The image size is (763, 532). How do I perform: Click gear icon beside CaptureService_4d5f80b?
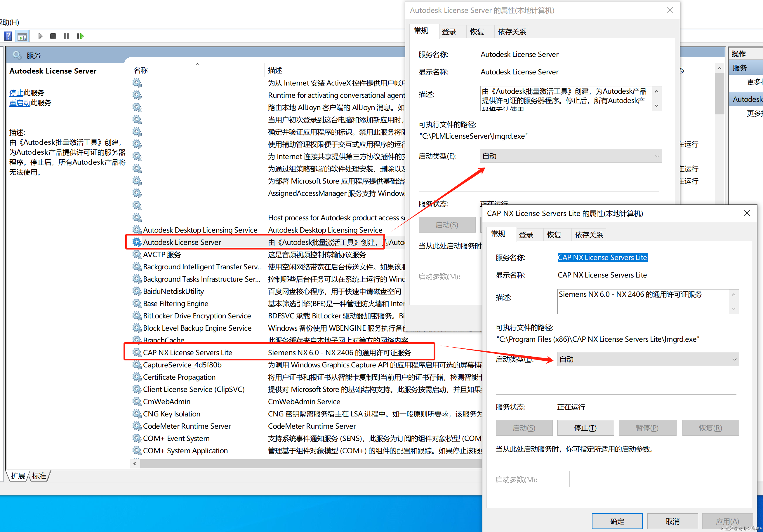coord(137,364)
